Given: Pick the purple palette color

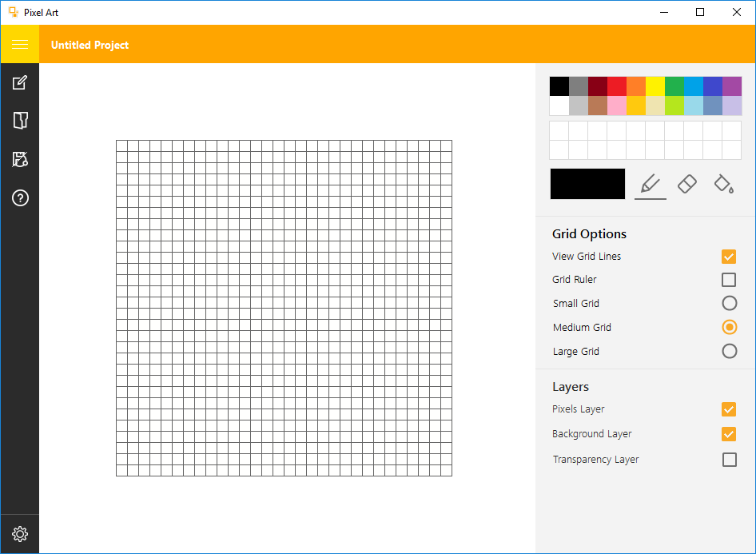Looking at the screenshot, I should click(732, 86).
